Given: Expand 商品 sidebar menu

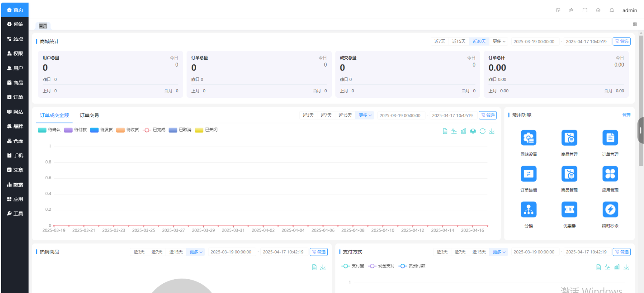Looking at the screenshot, I should click(x=15, y=83).
